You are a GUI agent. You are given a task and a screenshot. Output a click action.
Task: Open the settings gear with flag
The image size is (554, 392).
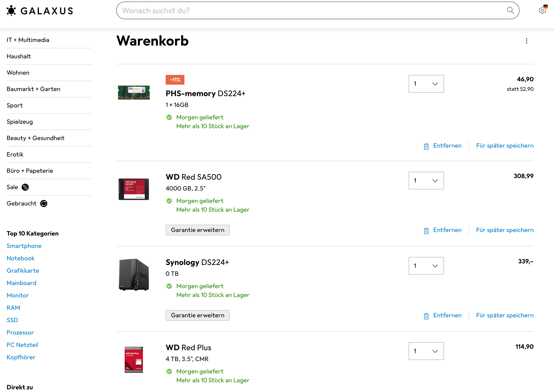coord(543,10)
